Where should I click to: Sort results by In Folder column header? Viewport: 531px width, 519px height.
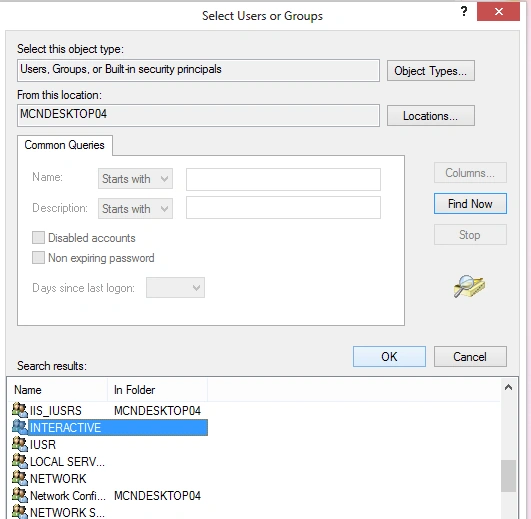click(157, 390)
